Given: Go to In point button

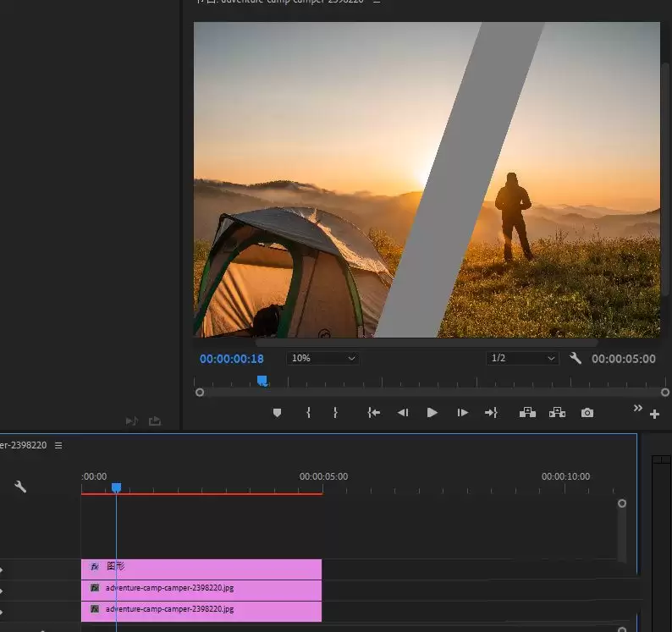Looking at the screenshot, I should tap(373, 413).
